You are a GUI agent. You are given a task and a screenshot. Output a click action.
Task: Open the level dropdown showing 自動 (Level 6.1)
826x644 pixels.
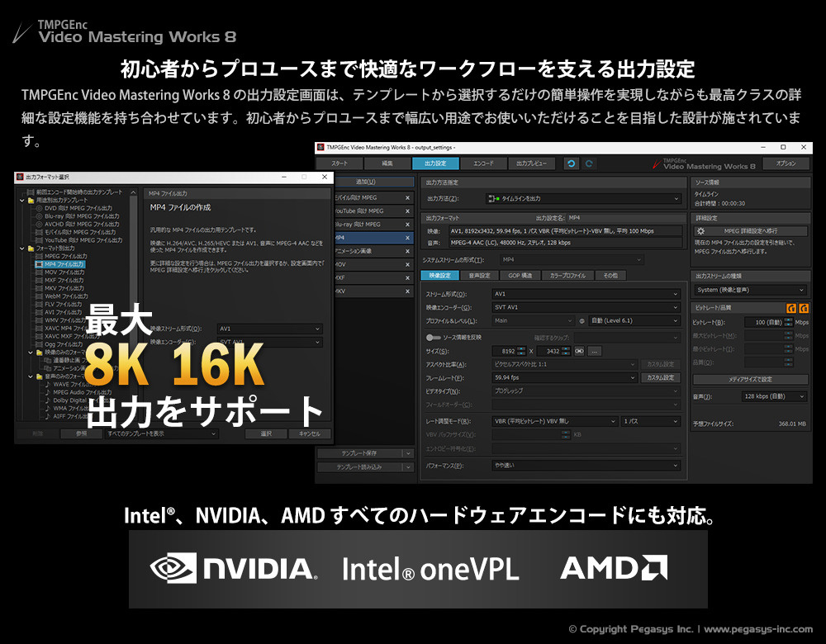(x=634, y=320)
